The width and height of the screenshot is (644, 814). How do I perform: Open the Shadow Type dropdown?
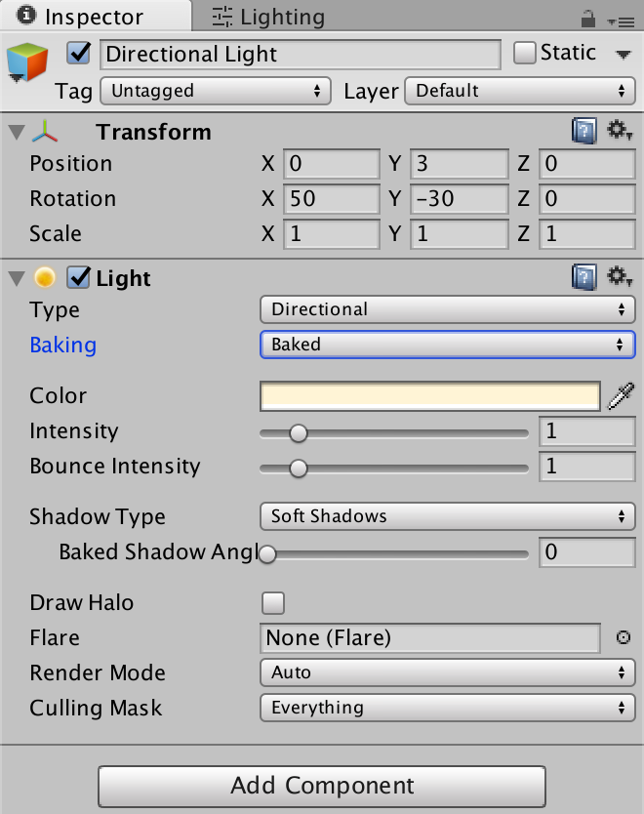447,516
